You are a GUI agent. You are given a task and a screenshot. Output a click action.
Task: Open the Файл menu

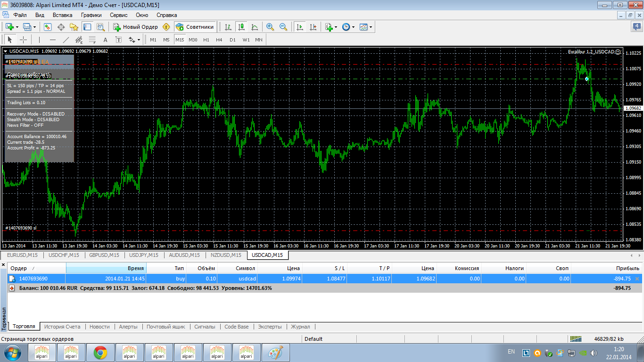click(x=20, y=15)
